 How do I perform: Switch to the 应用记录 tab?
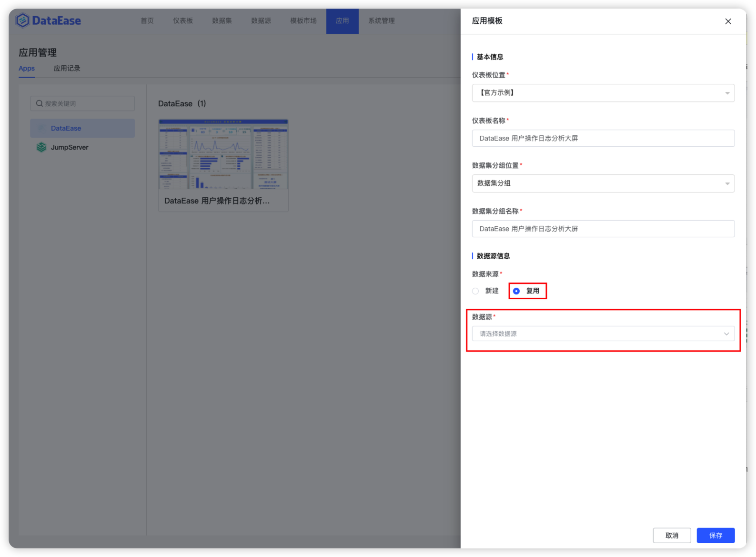(x=67, y=68)
